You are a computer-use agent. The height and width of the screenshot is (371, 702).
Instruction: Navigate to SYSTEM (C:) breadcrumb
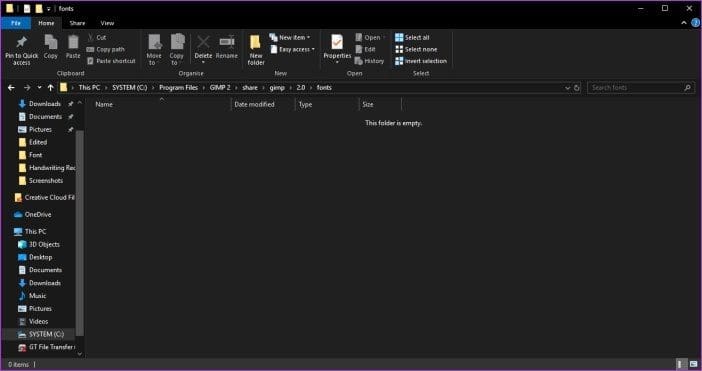click(x=130, y=88)
